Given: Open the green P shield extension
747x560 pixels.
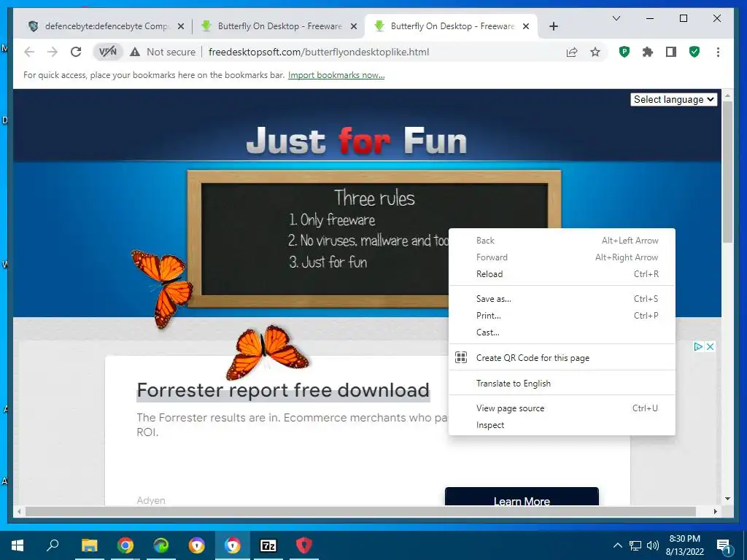Looking at the screenshot, I should click(624, 52).
